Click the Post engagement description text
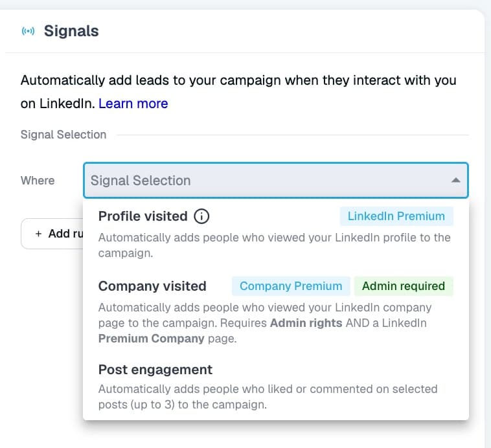Screen dimensions: 491x448 click(x=268, y=397)
